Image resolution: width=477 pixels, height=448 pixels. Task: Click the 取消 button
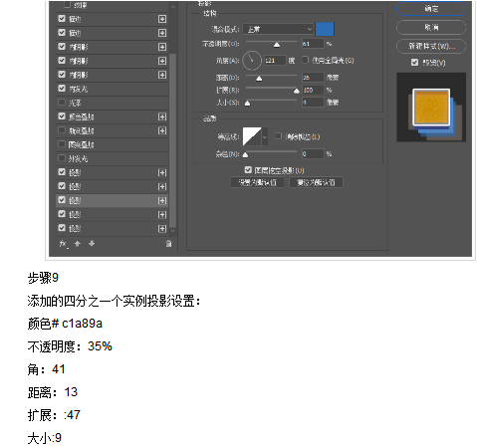coord(431,28)
